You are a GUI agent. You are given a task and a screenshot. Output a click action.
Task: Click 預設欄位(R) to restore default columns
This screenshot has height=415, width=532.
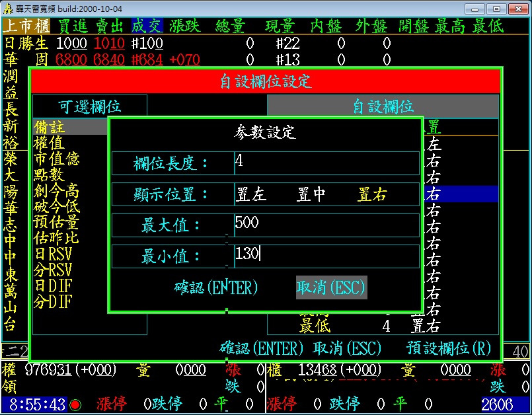pyautogui.click(x=449, y=348)
